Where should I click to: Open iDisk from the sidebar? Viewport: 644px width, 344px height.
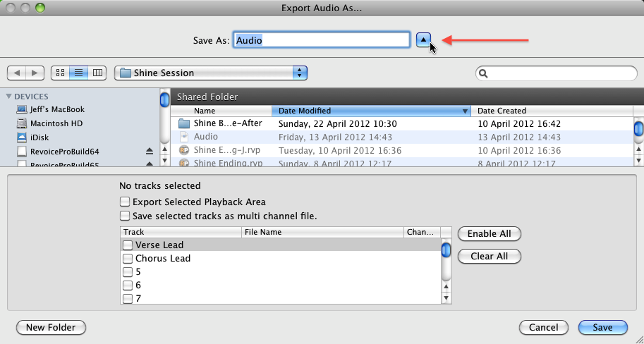[39, 137]
